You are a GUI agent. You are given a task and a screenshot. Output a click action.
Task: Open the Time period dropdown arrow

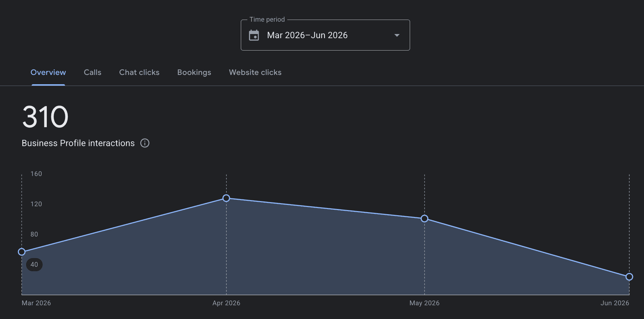point(397,35)
